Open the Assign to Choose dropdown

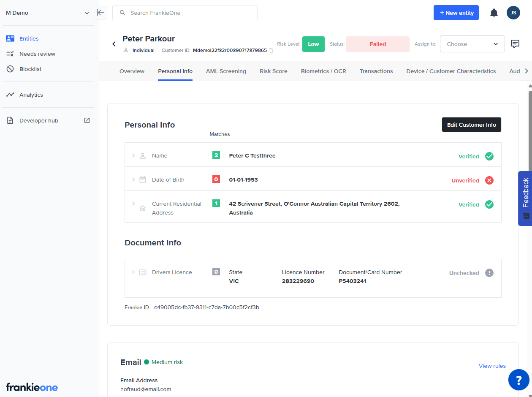(472, 44)
